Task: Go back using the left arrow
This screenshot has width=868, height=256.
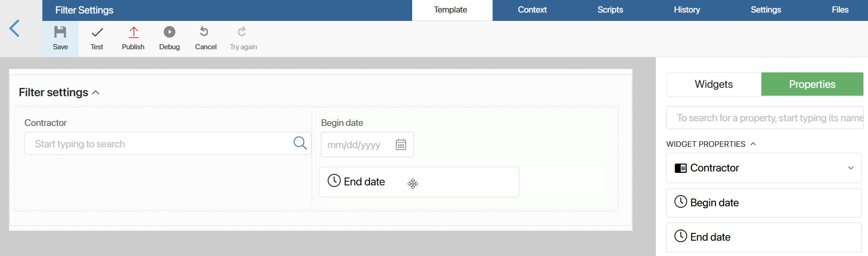Action: click(x=14, y=28)
